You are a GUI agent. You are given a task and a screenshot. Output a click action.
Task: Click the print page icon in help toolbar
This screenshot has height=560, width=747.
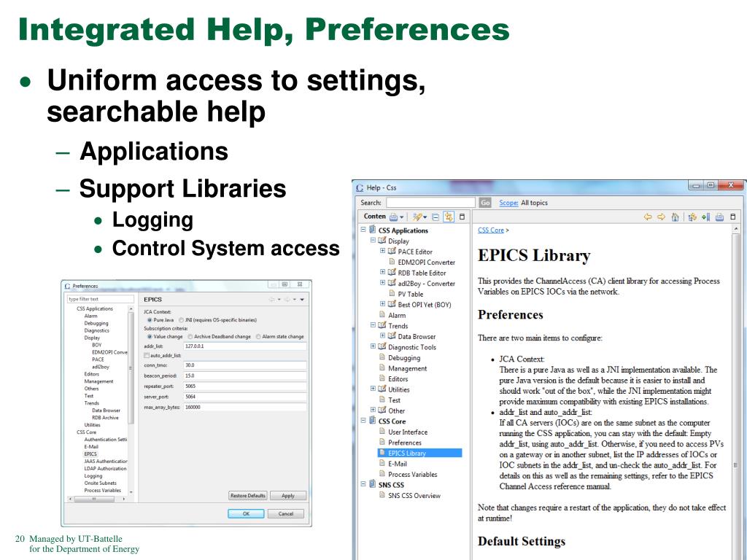[x=719, y=217]
